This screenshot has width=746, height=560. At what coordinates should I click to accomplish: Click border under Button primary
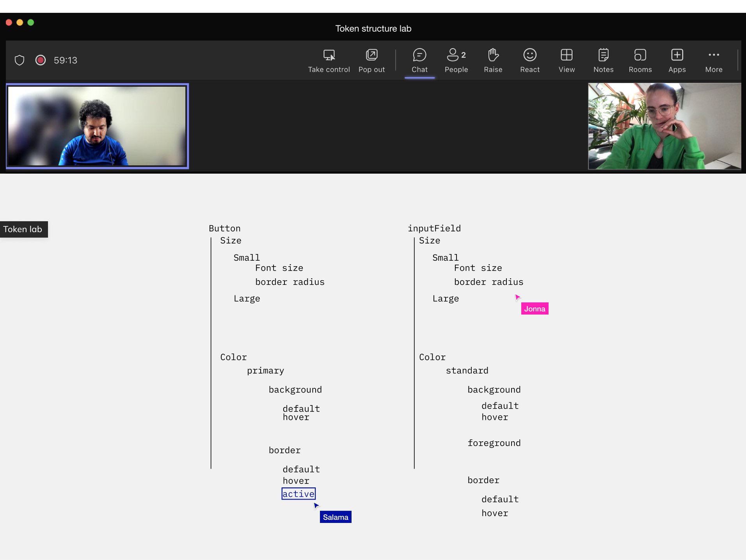284,450
